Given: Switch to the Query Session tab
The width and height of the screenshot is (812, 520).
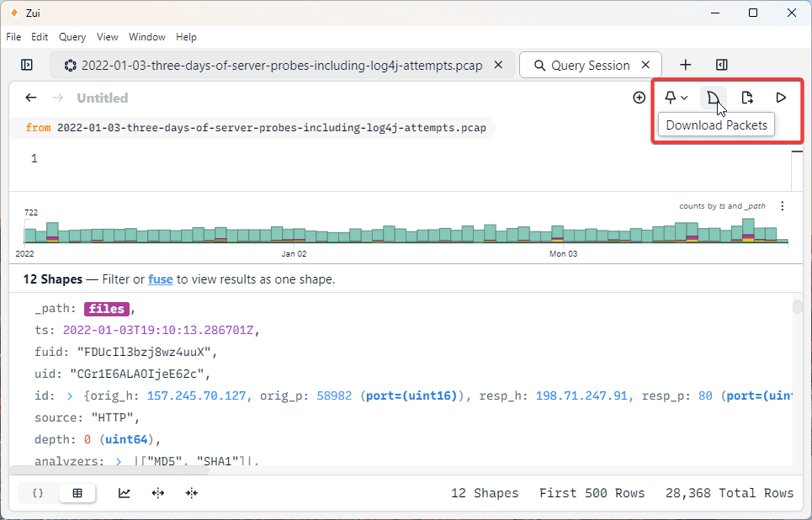Looking at the screenshot, I should [591, 66].
